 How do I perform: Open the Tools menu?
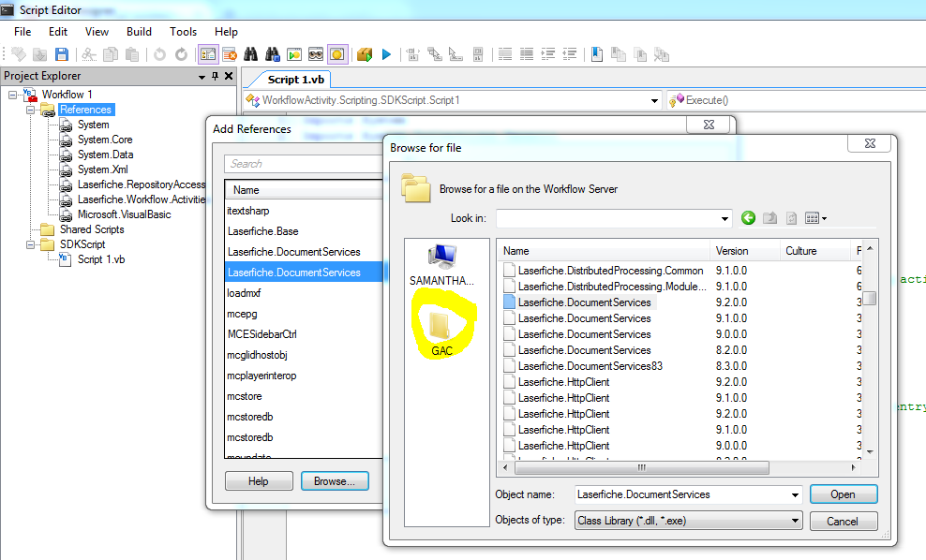[x=183, y=32]
